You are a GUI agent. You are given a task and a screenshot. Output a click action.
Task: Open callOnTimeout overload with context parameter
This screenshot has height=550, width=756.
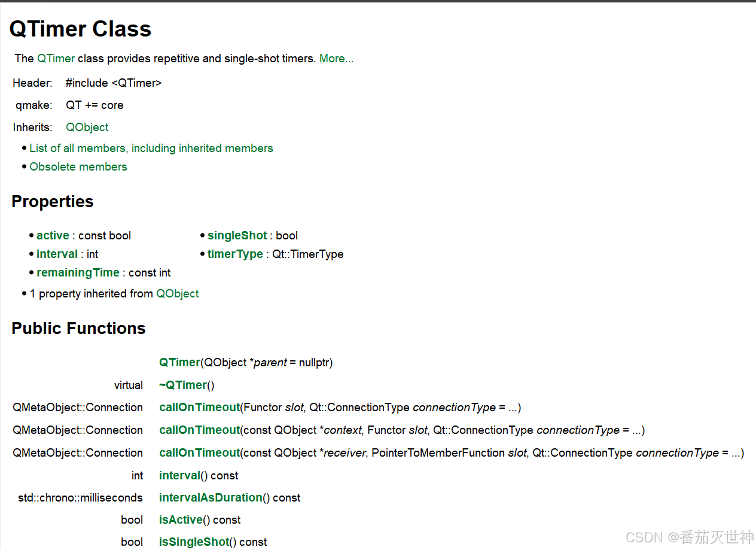point(199,430)
